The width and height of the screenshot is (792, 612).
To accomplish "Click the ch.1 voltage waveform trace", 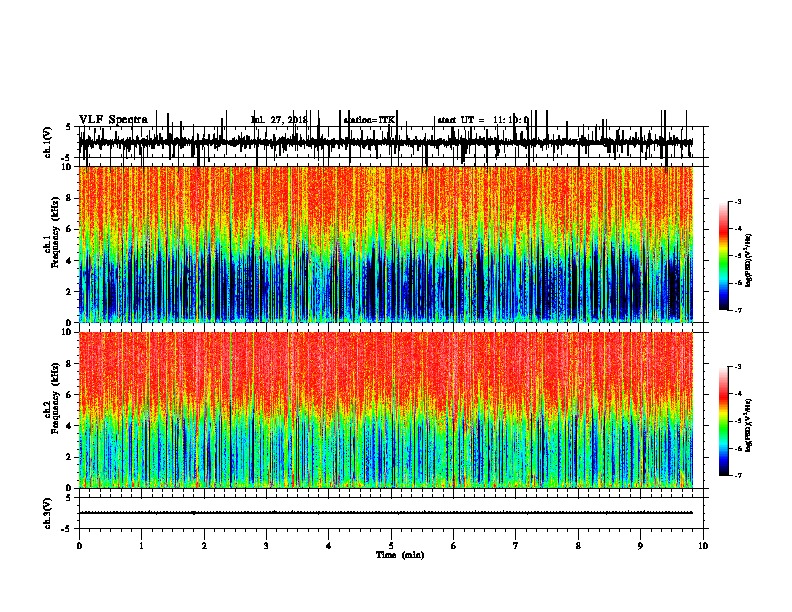I will coord(386,142).
